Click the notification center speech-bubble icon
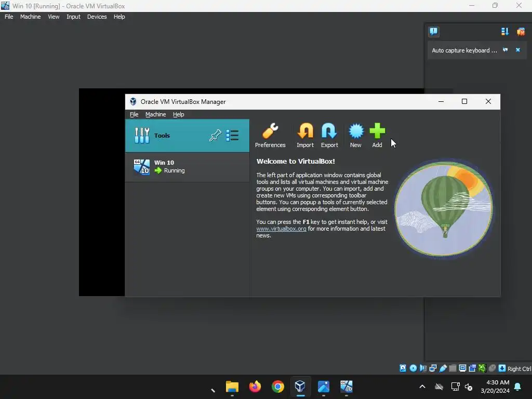 434,32
